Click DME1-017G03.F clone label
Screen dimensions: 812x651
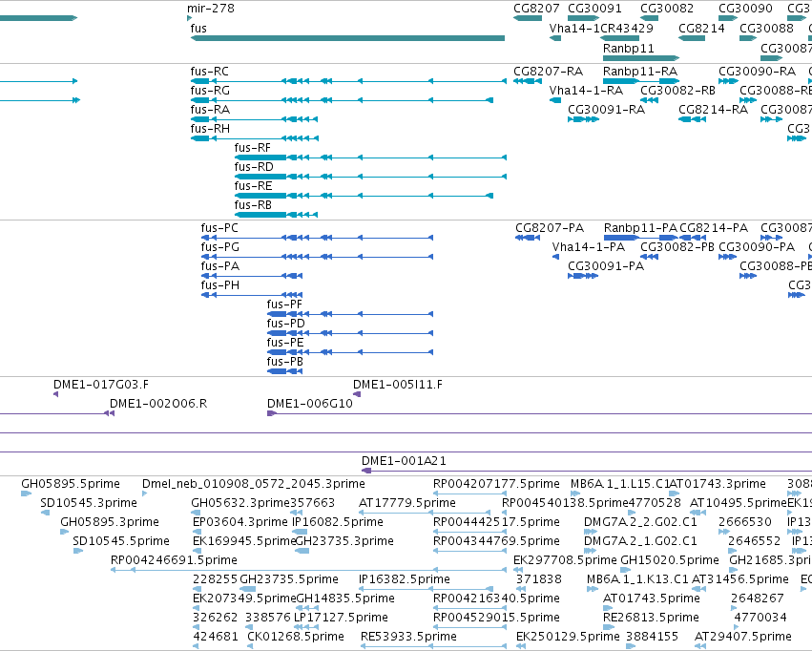[101, 385]
